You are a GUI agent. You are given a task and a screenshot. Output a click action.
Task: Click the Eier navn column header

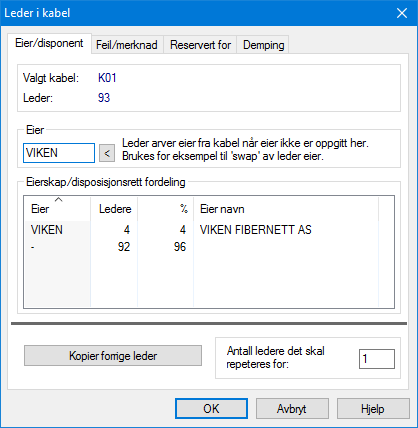286,209
